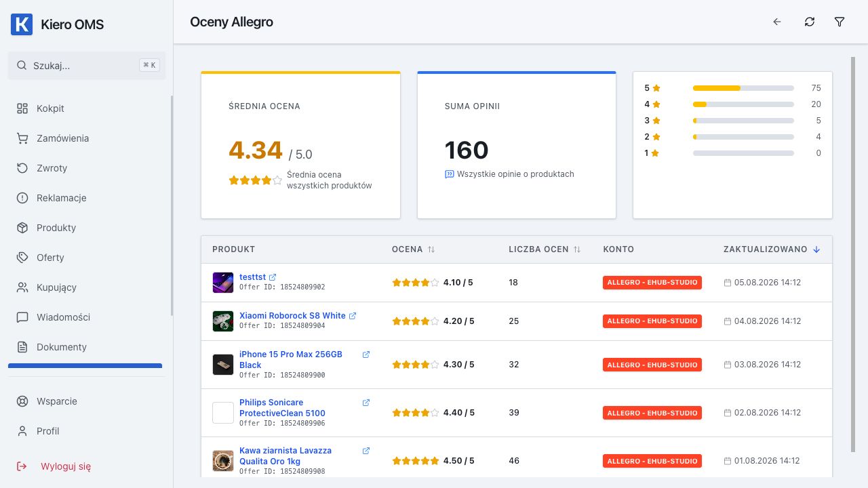Click the 4.34 average rating value
This screenshot has width=868, height=488.
(256, 150)
